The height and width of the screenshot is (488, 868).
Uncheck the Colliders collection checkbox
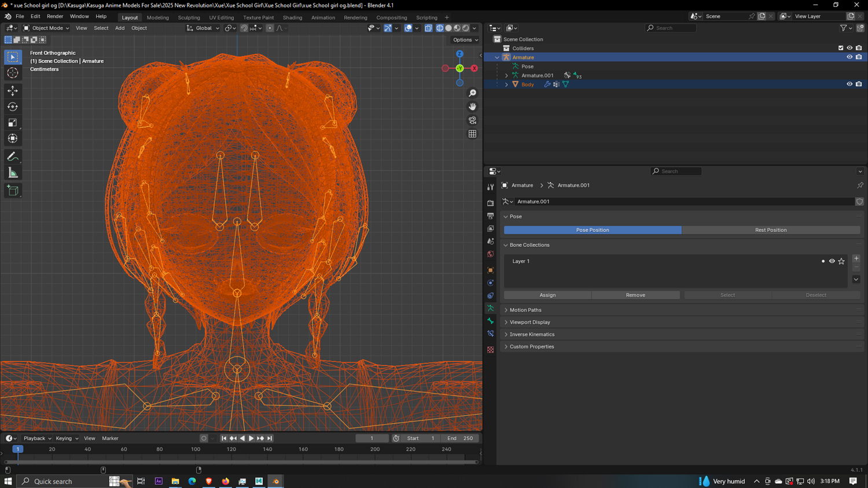coord(841,48)
